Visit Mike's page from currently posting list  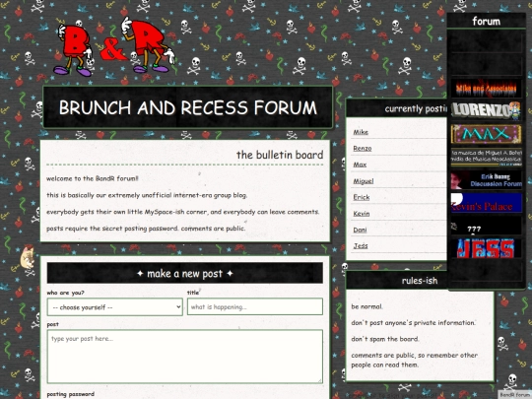pos(361,132)
